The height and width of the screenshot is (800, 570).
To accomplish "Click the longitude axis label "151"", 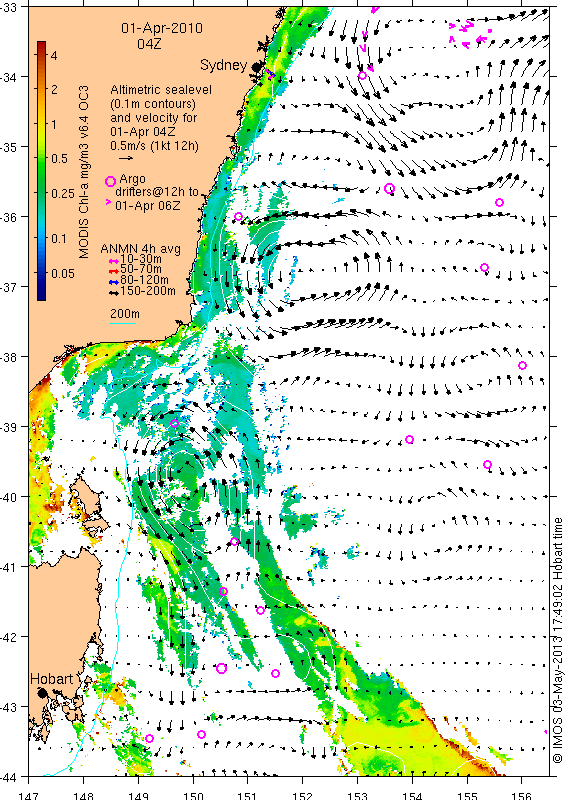I will click(247, 795).
